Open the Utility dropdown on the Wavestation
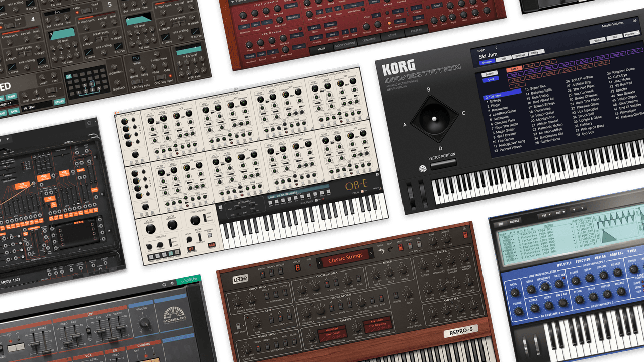 pos(536,52)
